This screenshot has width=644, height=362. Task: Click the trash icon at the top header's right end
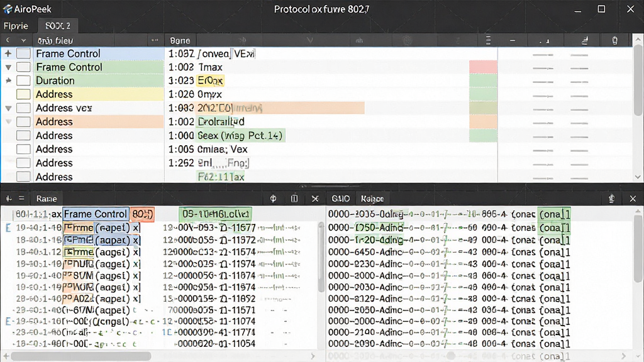[x=614, y=40]
